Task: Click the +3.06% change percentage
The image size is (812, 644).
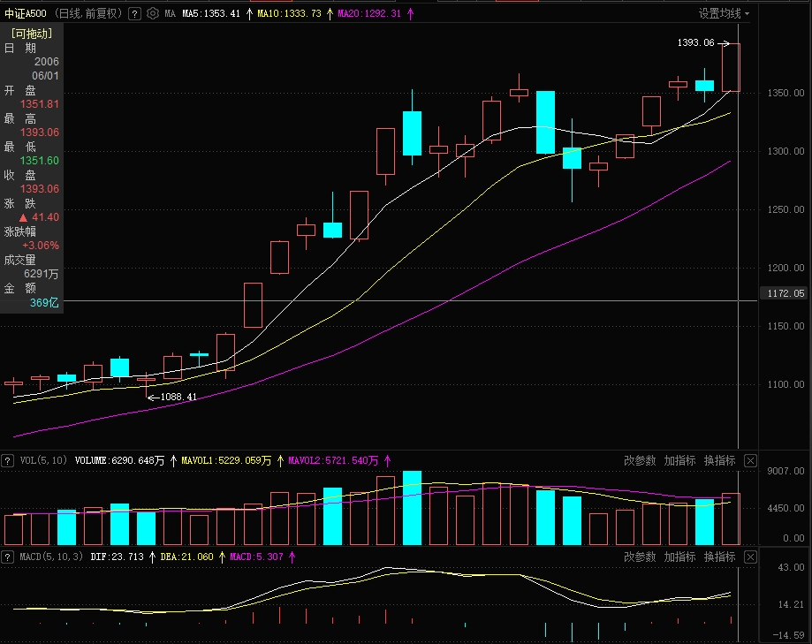Action: 41,246
